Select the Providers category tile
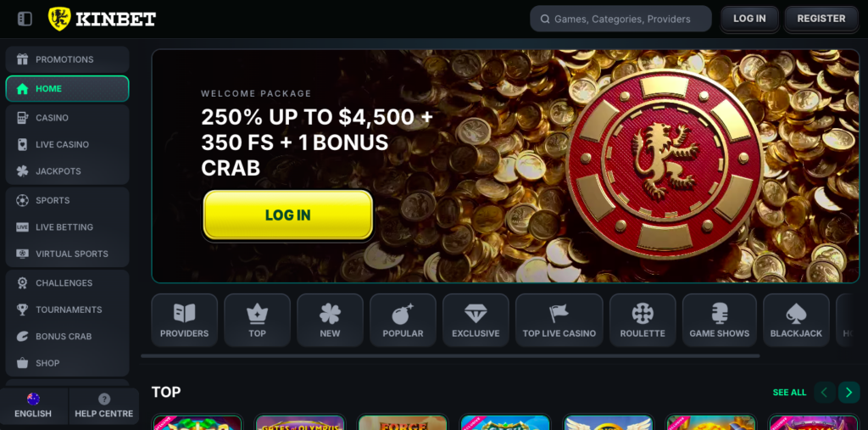 pos(184,321)
